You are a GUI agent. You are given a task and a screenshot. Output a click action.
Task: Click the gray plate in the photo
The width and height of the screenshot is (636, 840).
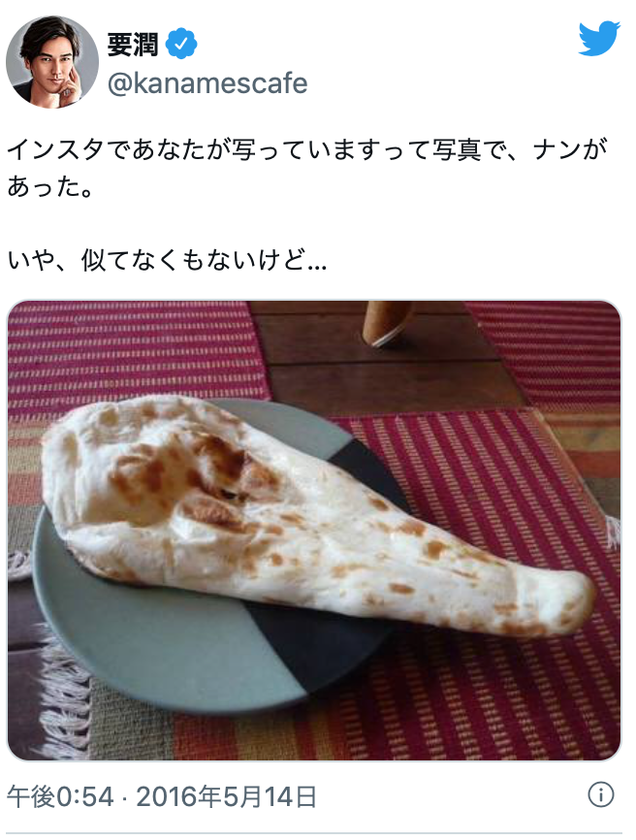pyautogui.click(x=161, y=643)
